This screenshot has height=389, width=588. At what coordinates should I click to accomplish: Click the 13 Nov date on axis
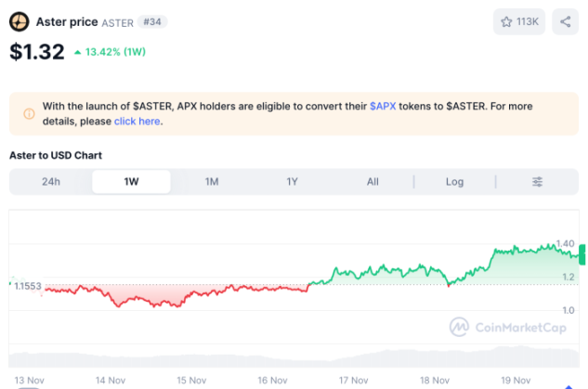point(29,381)
